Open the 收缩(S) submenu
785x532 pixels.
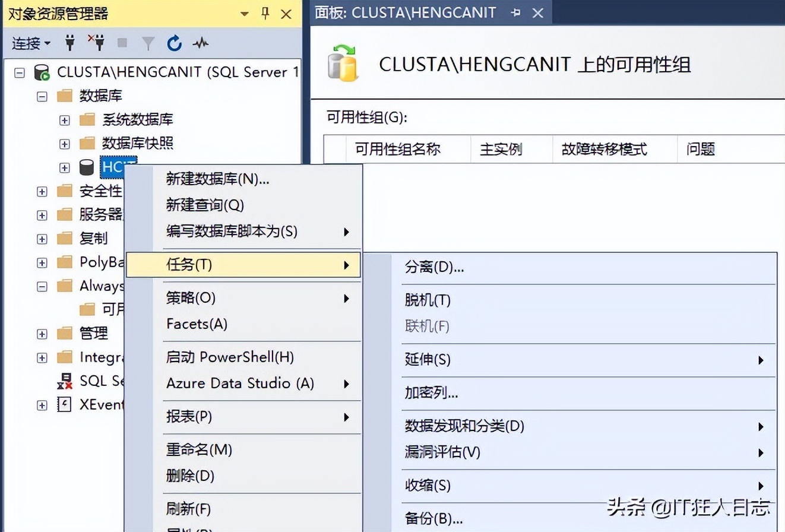pyautogui.click(x=570, y=485)
